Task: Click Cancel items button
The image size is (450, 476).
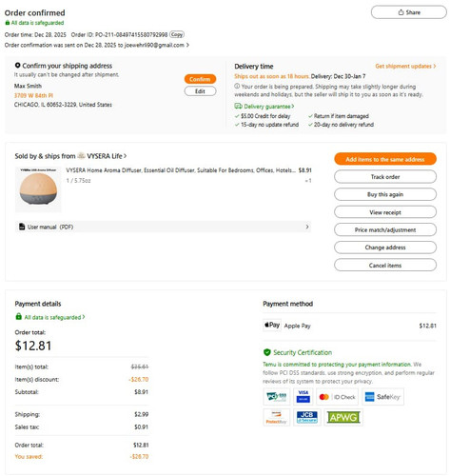Action: (x=385, y=265)
